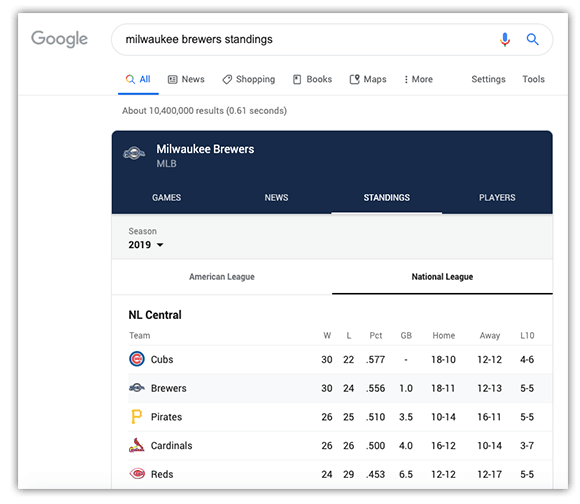Activate voice search microphone icon

point(505,39)
